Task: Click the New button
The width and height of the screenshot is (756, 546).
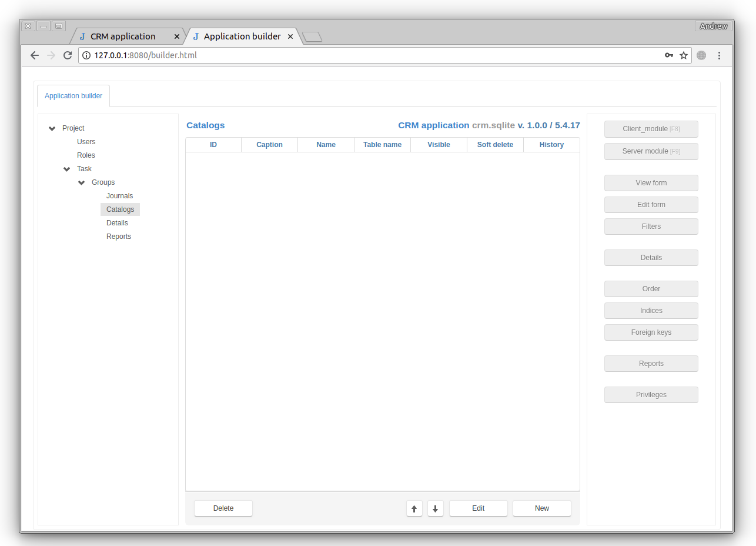Action: point(541,508)
